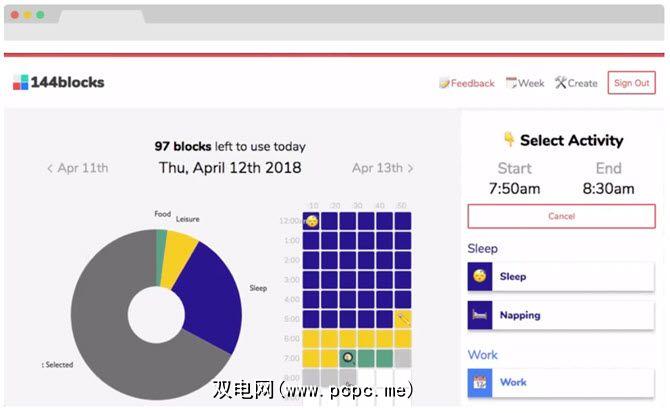This screenshot has width=670, height=413.
Task: Open the Create menu item
Action: pos(576,83)
